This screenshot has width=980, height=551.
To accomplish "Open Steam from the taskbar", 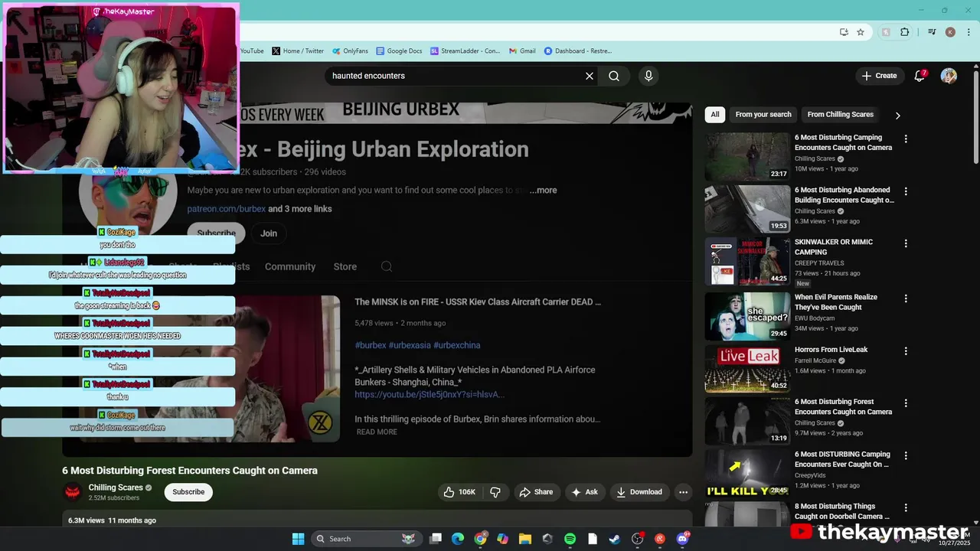I will (614, 539).
